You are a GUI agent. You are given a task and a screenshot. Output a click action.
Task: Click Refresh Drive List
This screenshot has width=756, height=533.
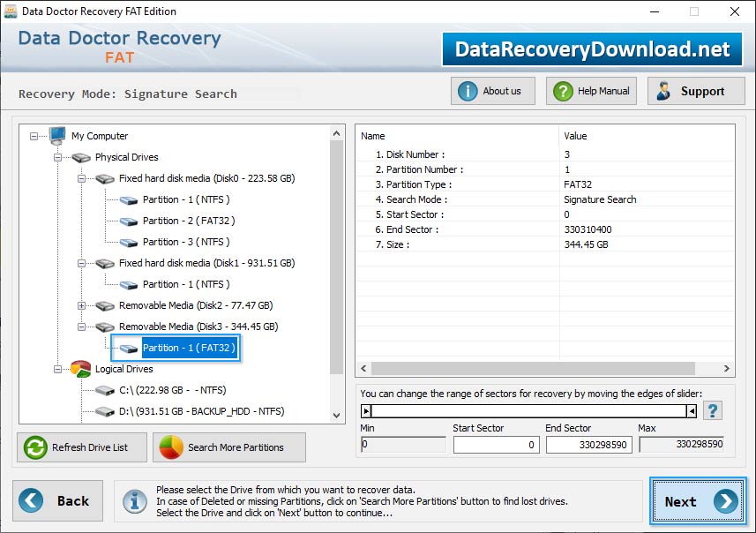[x=82, y=447]
